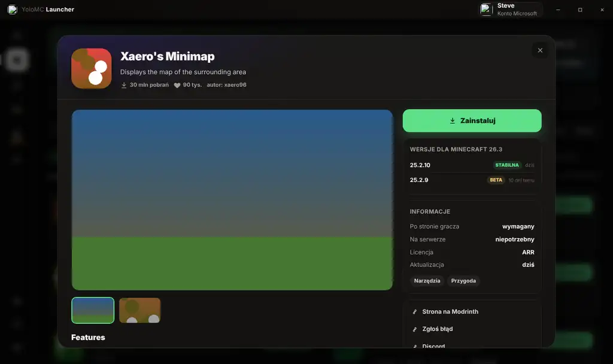Click the heart icon beside 90 tys.

(x=177, y=85)
